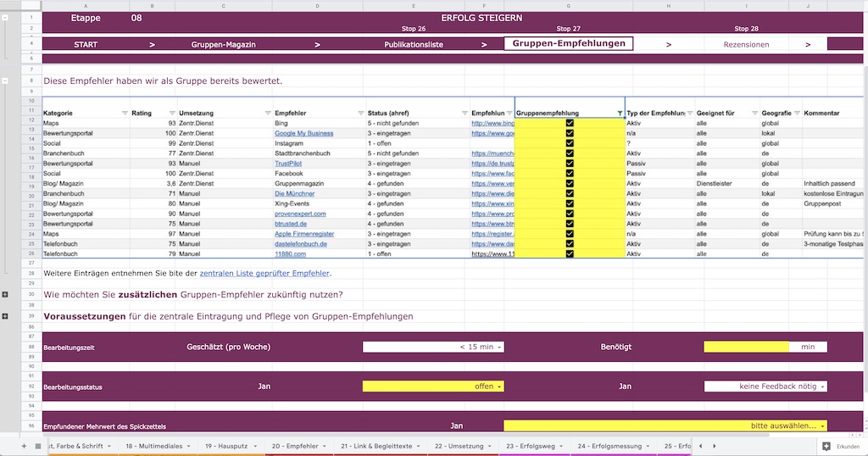Select the 'Rezensionen' navigation cell

coord(746,44)
